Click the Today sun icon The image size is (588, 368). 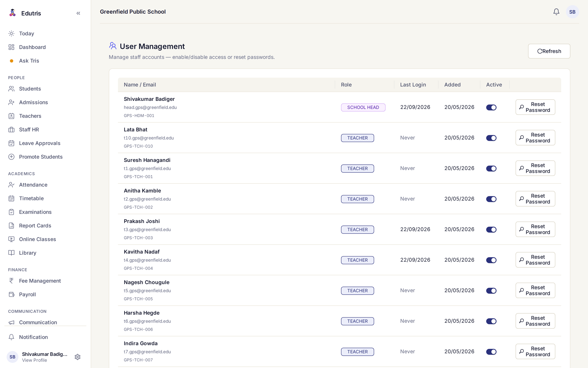12,33
